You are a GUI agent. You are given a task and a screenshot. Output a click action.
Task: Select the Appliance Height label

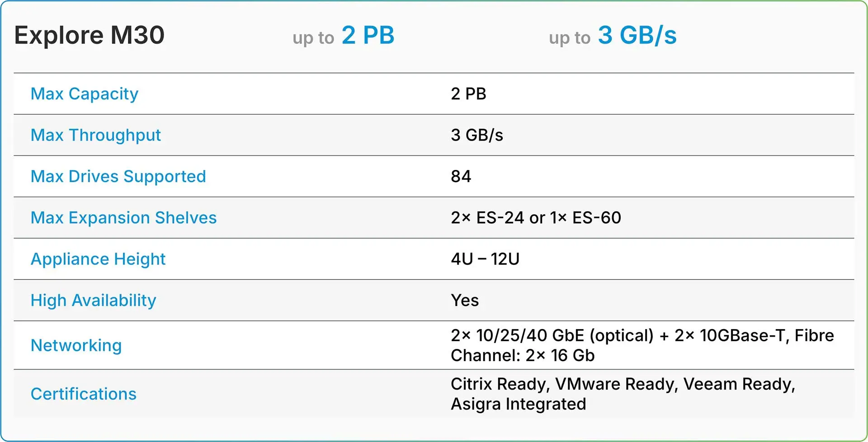click(x=98, y=259)
